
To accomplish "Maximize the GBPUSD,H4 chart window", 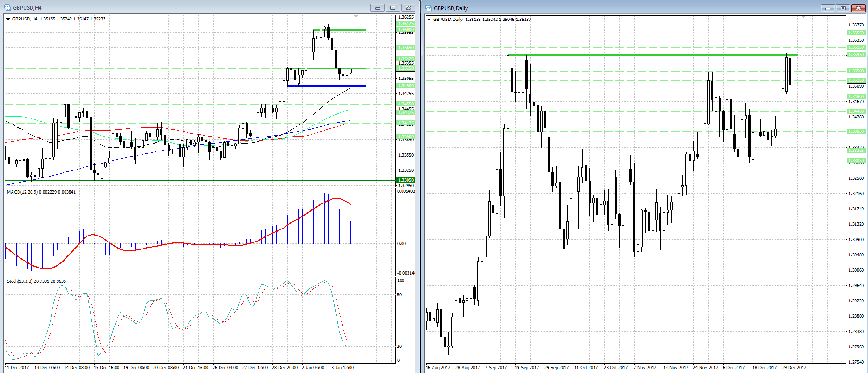I will 393,8.
